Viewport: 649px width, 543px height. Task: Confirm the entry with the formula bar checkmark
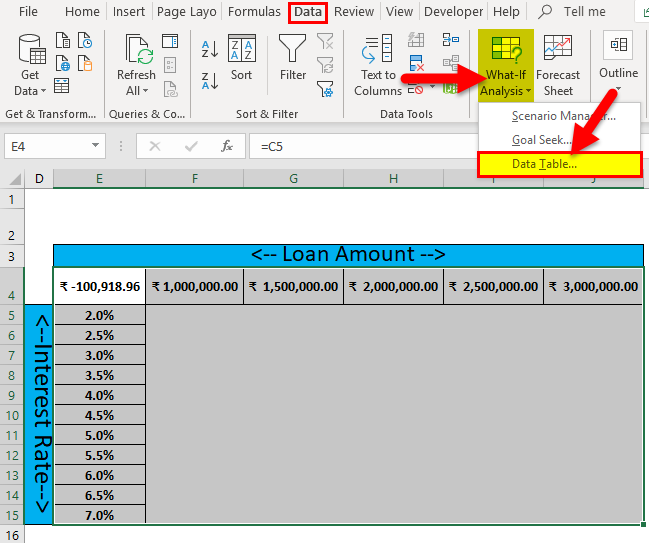tap(191, 146)
